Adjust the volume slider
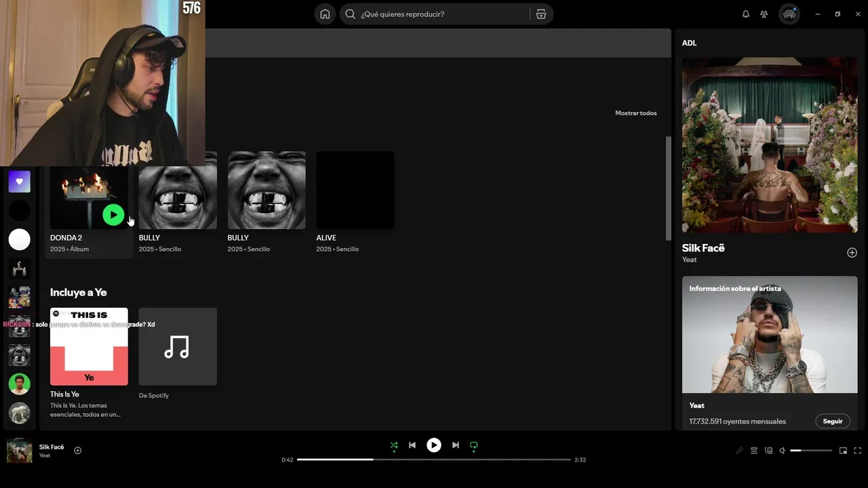This screenshot has height=488, width=868. point(811,451)
